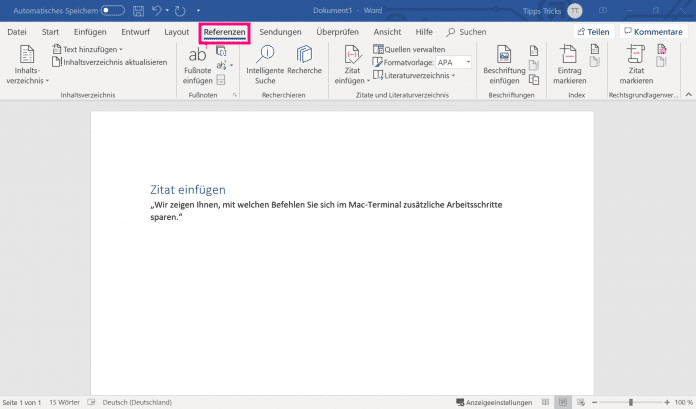Click the Teilen button
This screenshot has width=696, height=409.
click(x=593, y=32)
